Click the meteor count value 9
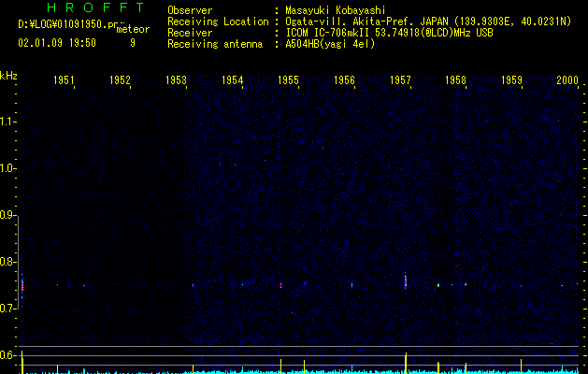 pyautogui.click(x=133, y=43)
